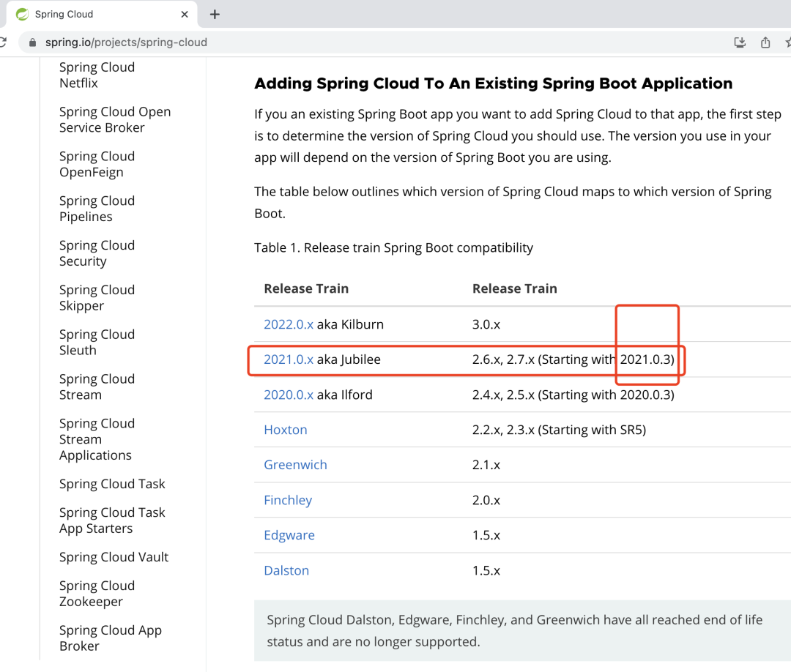
Task: Open the 2022.0.x release train link
Action: click(289, 324)
